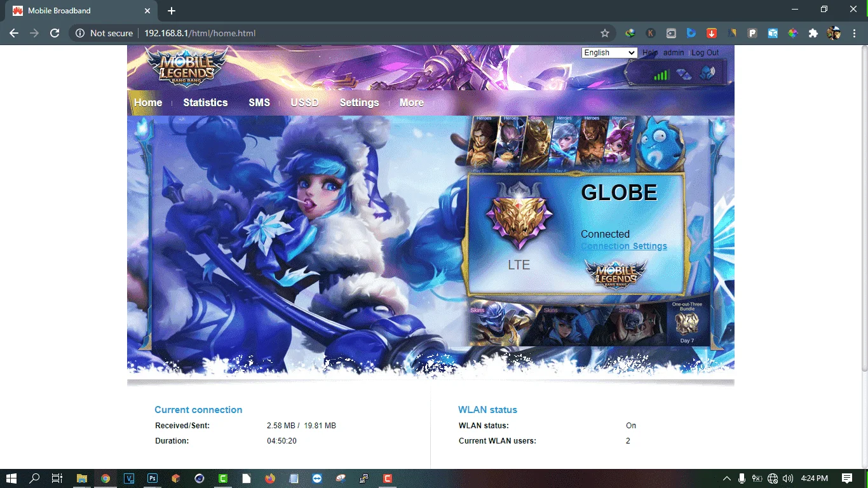Image resolution: width=868 pixels, height=488 pixels.
Task: Click the white P extension icon
Action: (752, 33)
